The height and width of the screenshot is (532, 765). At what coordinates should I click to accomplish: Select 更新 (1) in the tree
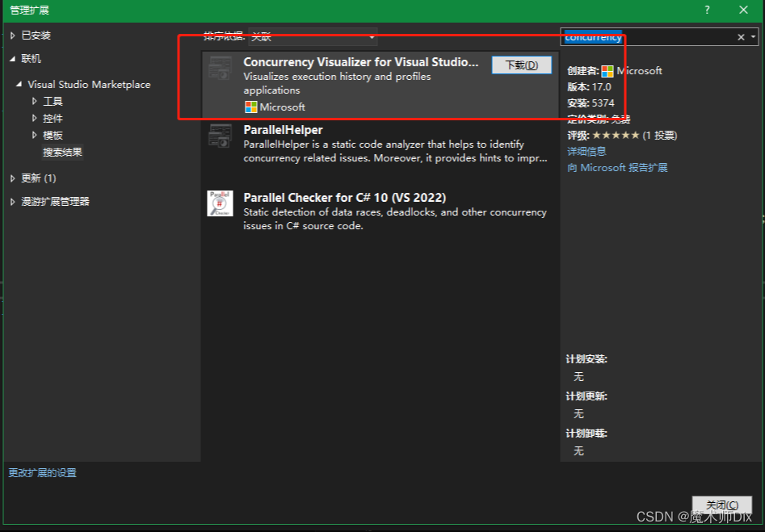tap(39, 178)
